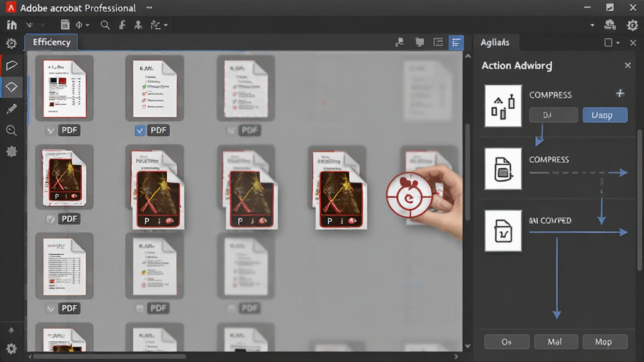Click the scroll down arrow of thumbnails
The height and width of the screenshot is (362, 644).
pos(468,346)
